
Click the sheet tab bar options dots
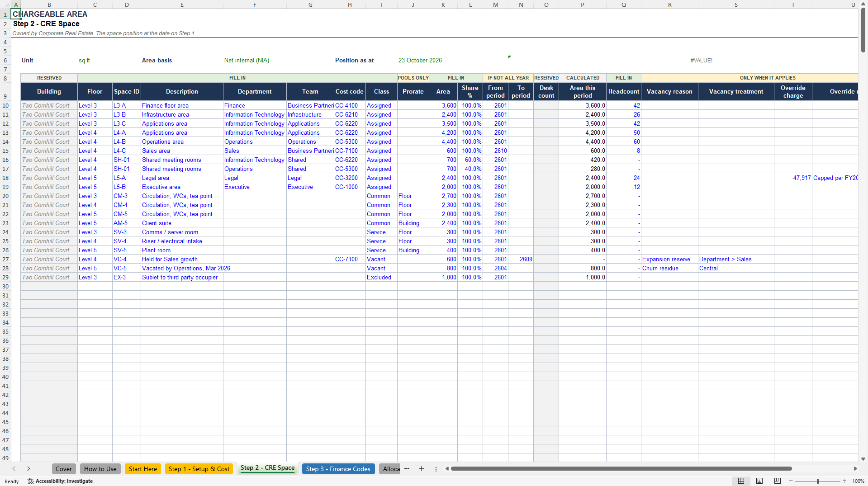[x=436, y=469]
